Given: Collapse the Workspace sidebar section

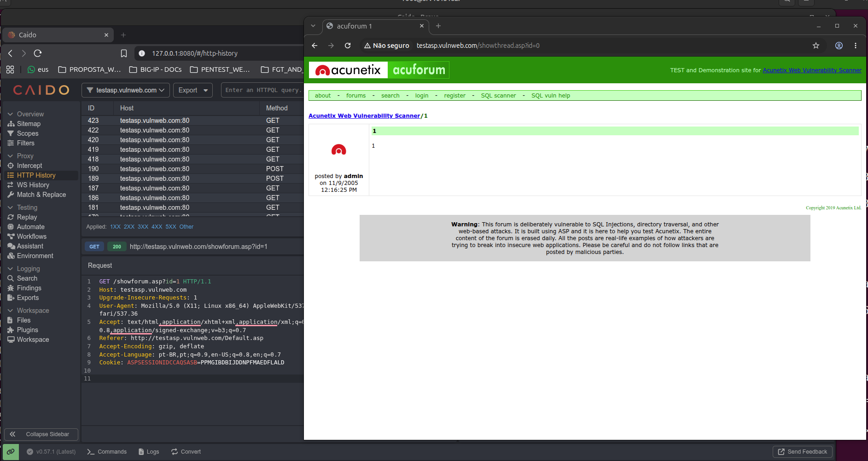Looking at the screenshot, I should click(x=11, y=311).
